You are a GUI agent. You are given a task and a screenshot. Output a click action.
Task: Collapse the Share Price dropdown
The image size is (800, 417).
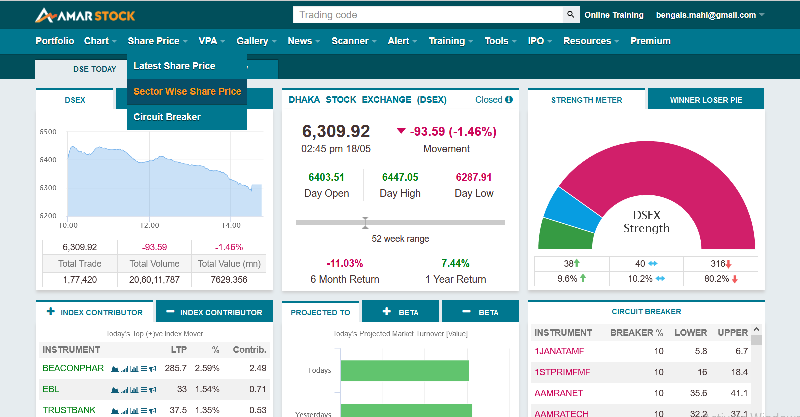click(158, 41)
